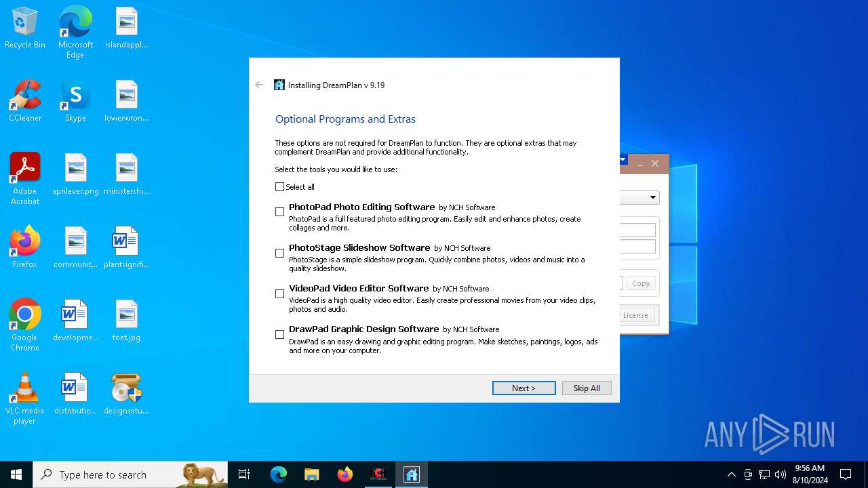
Task: Select developme Word document on desktop
Action: [75, 321]
